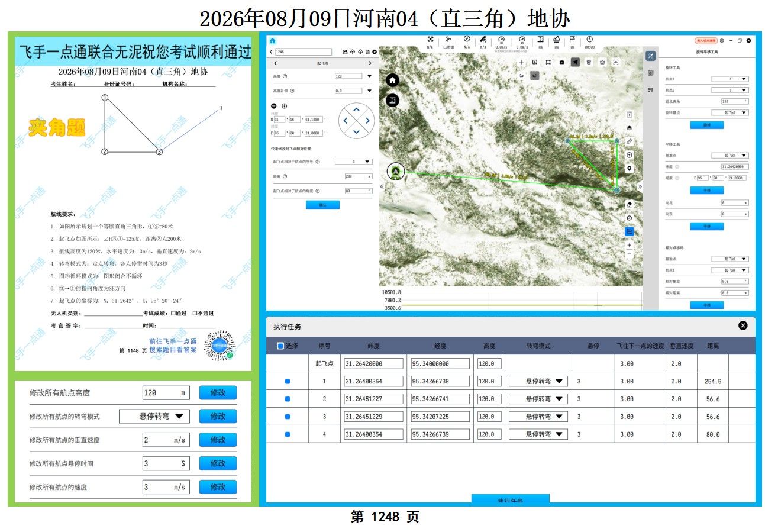Open the settings gear in title bar
Image resolution: width=765 pixels, height=532 pixels.
click(722, 41)
